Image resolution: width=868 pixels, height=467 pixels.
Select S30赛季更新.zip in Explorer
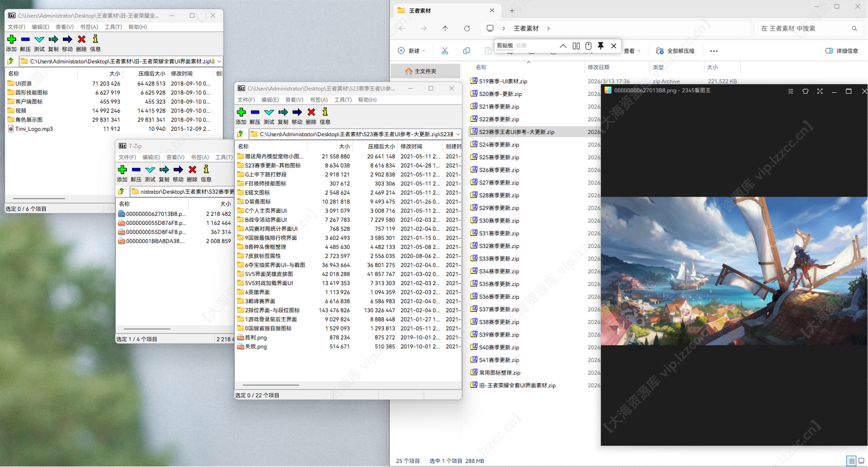(x=499, y=221)
